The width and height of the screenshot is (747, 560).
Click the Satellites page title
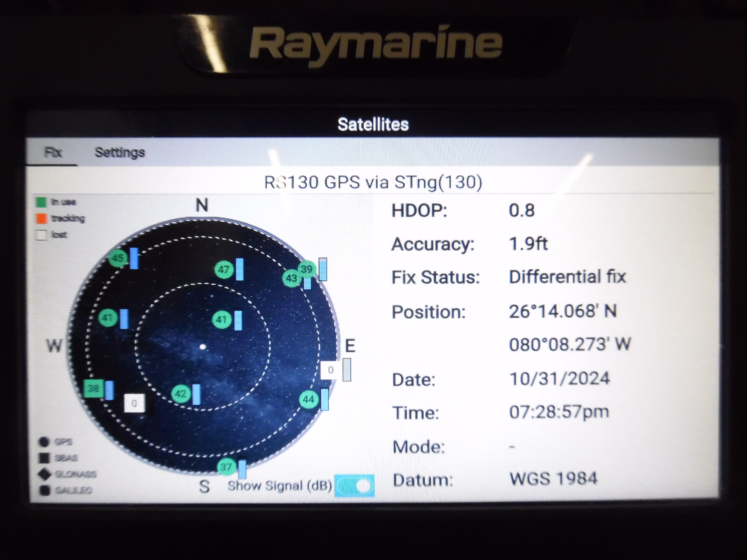(x=373, y=125)
